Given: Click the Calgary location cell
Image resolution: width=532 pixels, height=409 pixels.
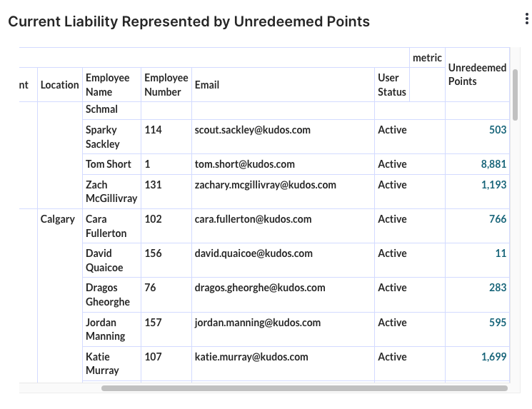Looking at the screenshot, I should pos(58,219).
